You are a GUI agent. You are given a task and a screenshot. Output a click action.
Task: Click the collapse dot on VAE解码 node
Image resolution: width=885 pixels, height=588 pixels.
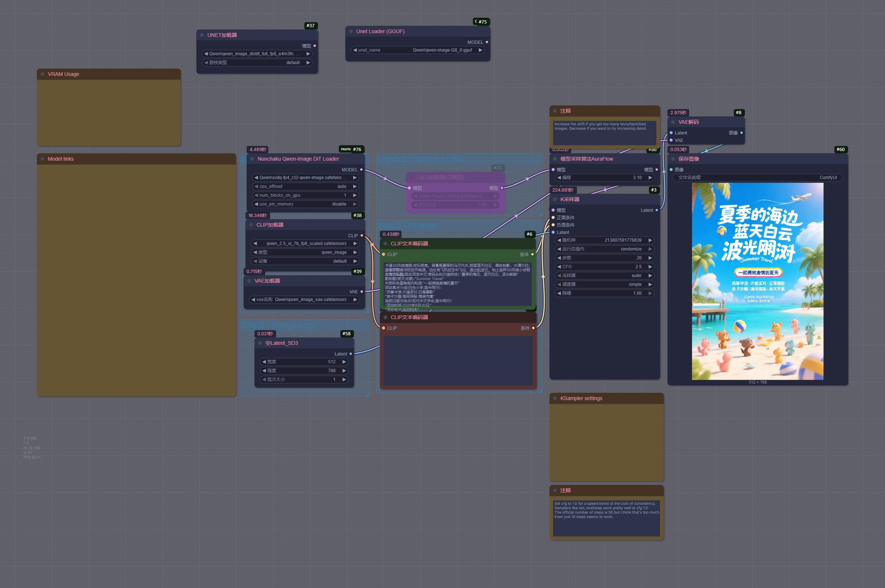point(673,122)
